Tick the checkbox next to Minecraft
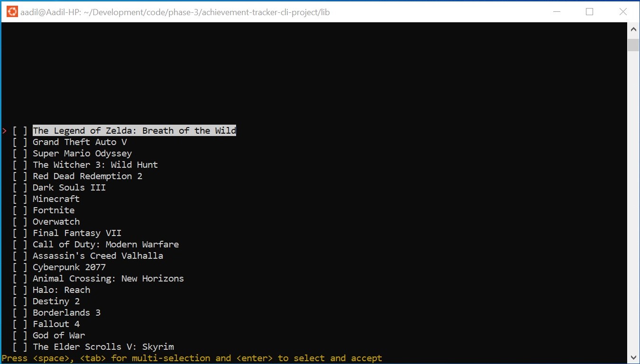 19,199
